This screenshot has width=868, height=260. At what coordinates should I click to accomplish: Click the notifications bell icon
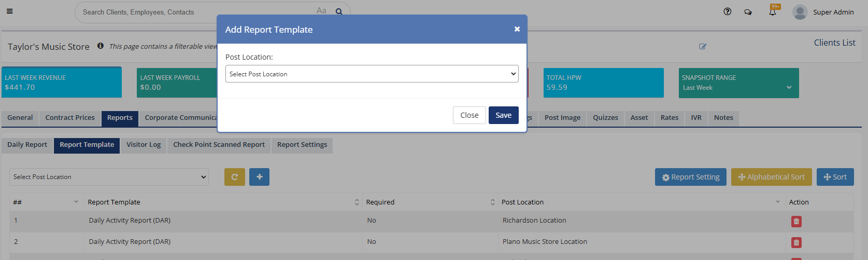[x=773, y=12]
